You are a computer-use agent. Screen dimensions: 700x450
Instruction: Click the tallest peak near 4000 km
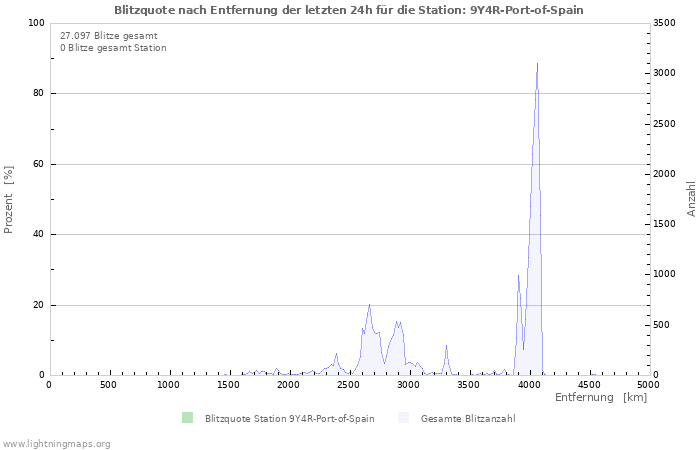pyautogui.click(x=538, y=64)
